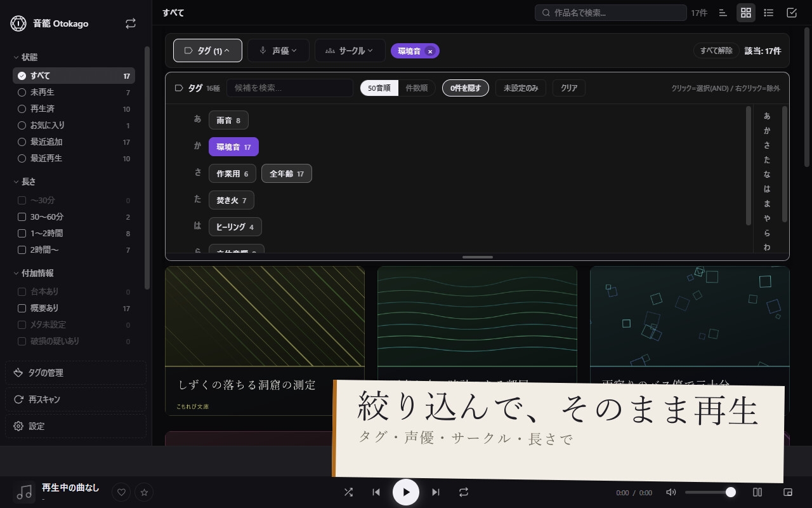Select the 再生済 status filter
This screenshot has height=508, width=812.
[74, 109]
